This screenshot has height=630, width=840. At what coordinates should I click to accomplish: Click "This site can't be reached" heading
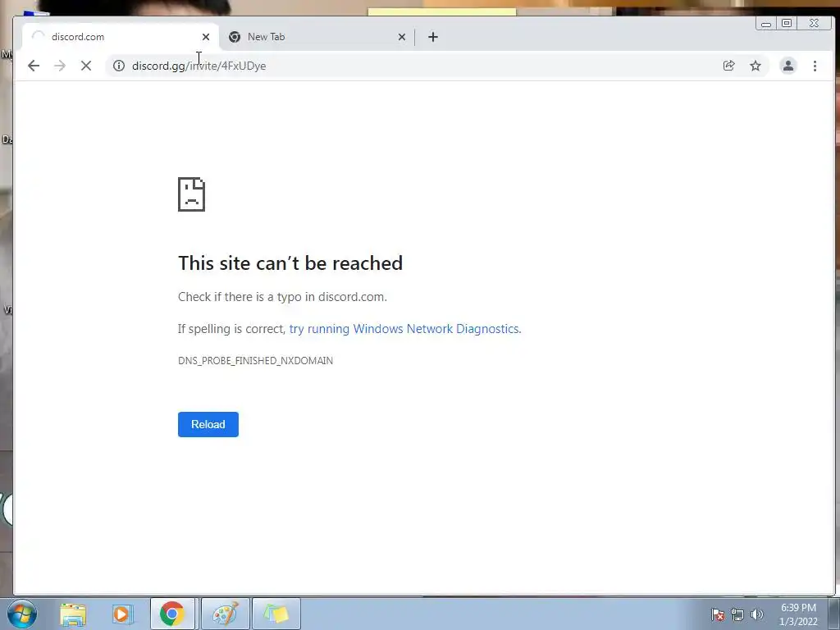(290, 263)
